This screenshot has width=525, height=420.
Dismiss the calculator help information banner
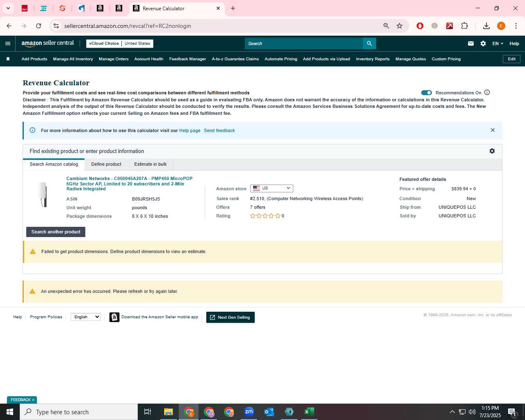493,130
